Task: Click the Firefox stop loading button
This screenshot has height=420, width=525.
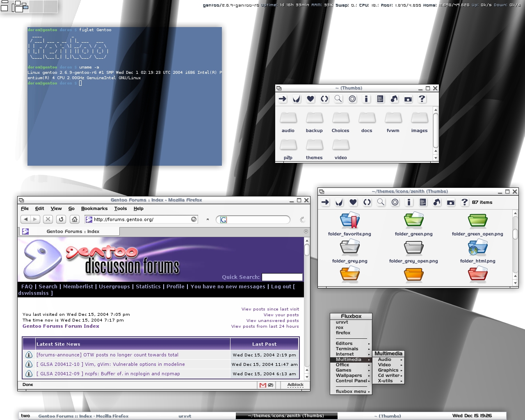Action: coord(48,219)
